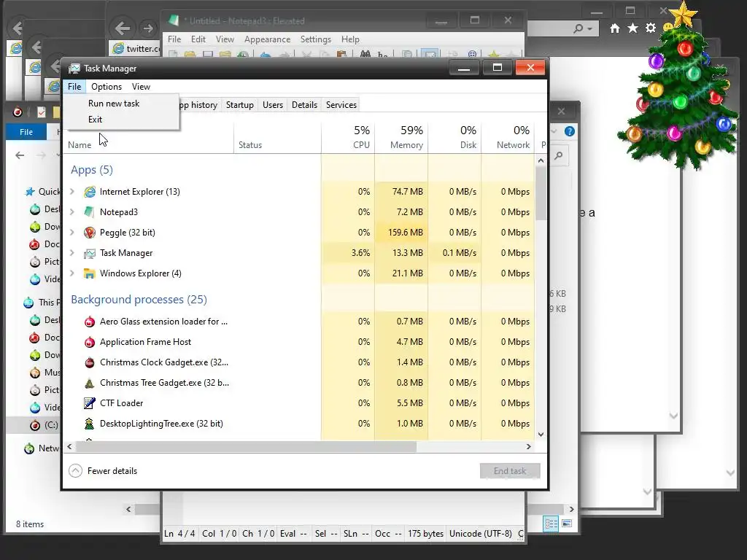Click the Task Manager row icon
Screen dimensions: 747x560
pos(90,253)
